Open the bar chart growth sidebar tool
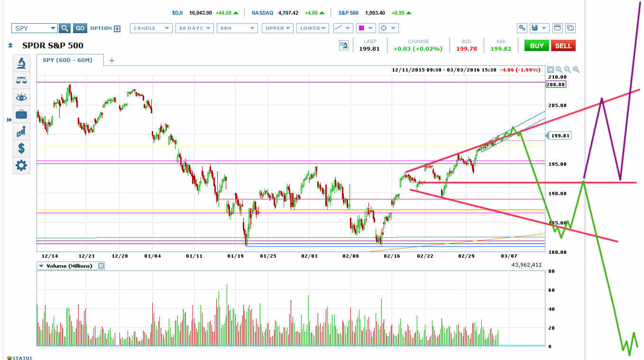 [21, 131]
